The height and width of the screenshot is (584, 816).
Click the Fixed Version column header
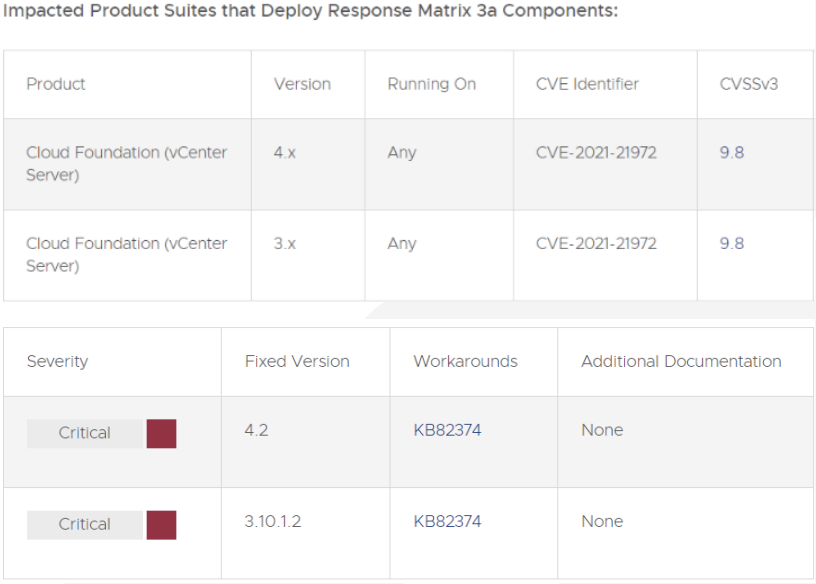pos(297,361)
